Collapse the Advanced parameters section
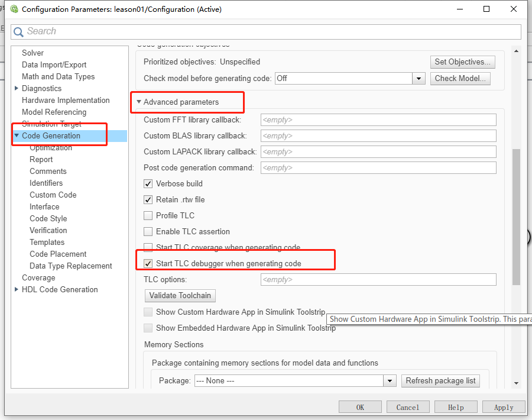Screen dimensions: 532x420 (x=139, y=102)
